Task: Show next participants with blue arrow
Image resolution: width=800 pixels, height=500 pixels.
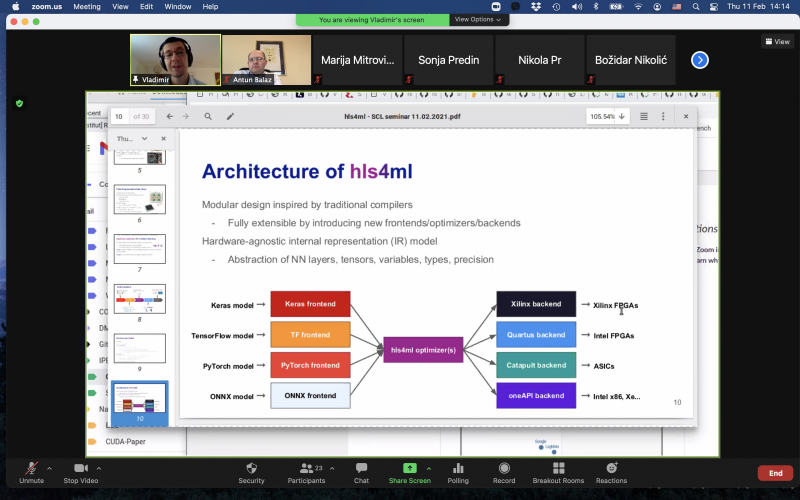Action: pyautogui.click(x=699, y=60)
